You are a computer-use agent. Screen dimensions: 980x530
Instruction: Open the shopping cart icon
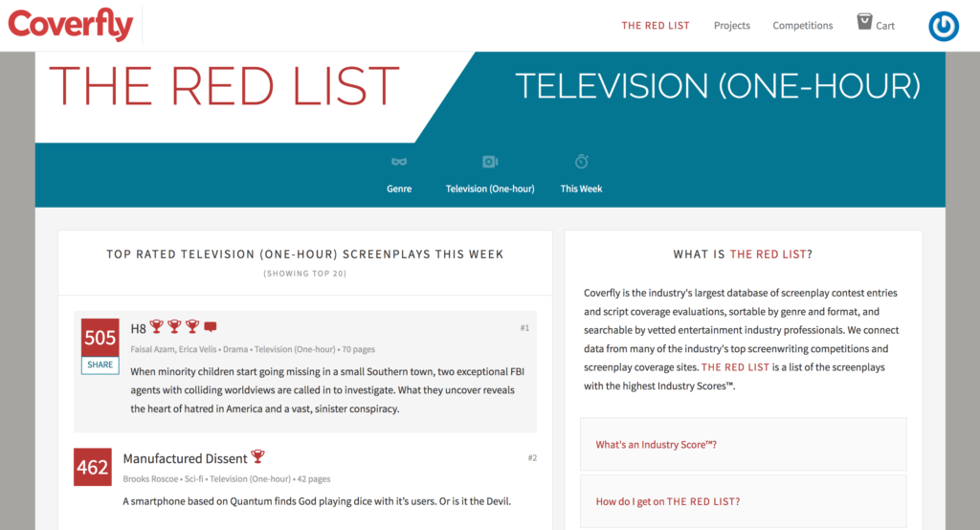tap(864, 22)
